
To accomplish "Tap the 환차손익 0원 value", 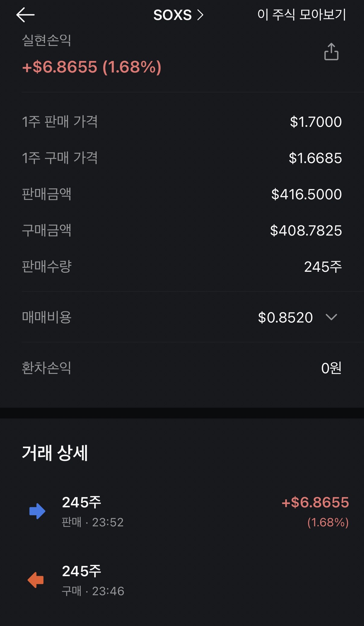I will click(331, 368).
